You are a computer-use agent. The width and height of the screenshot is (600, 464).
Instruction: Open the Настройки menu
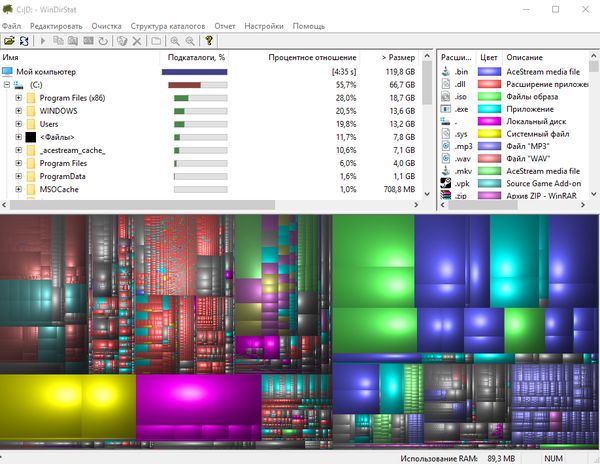tap(263, 24)
